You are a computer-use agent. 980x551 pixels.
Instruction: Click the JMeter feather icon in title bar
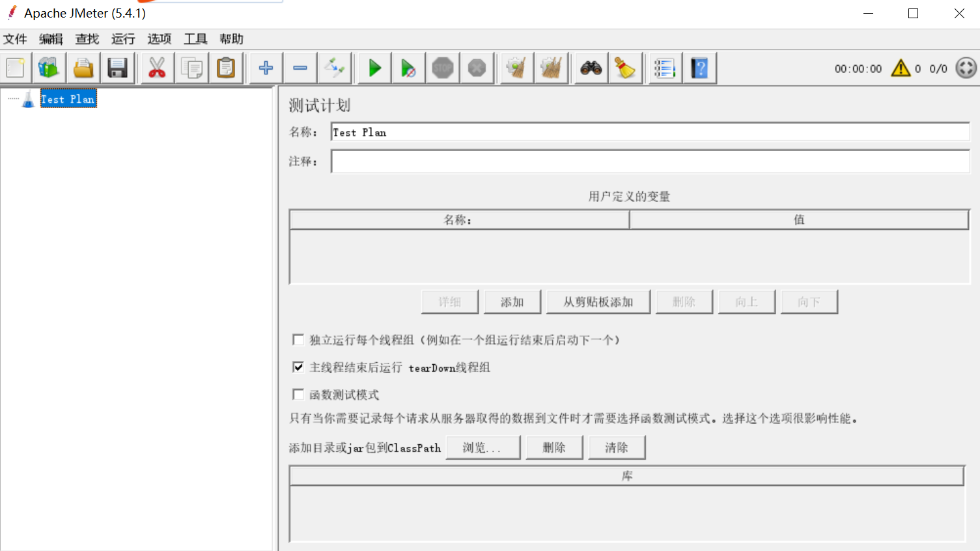click(x=12, y=12)
